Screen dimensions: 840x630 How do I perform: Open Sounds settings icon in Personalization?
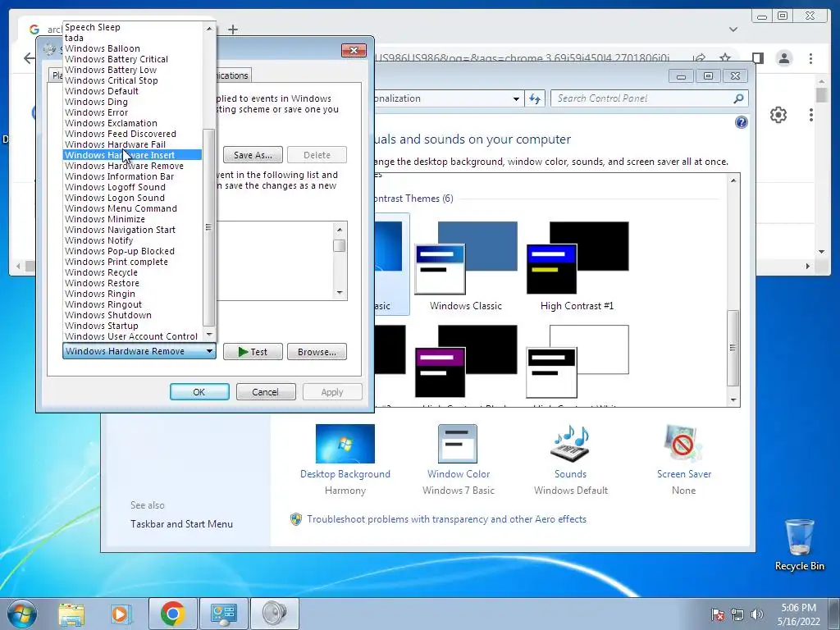click(571, 444)
